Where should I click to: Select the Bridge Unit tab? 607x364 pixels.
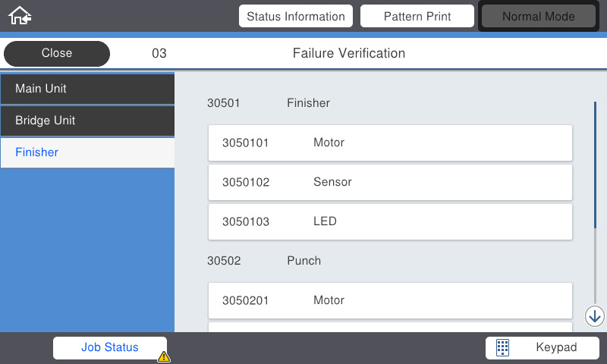(87, 121)
